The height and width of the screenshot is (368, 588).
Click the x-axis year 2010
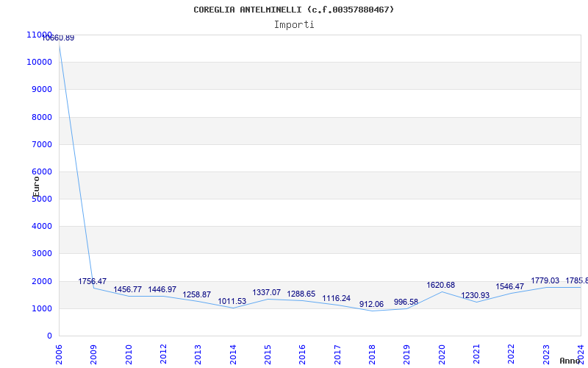tap(129, 355)
